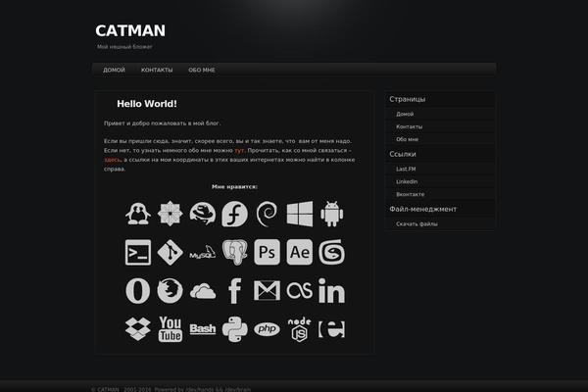This screenshot has height=392, width=588.
Task: Click the Last.fm logo icon
Action: click(299, 291)
